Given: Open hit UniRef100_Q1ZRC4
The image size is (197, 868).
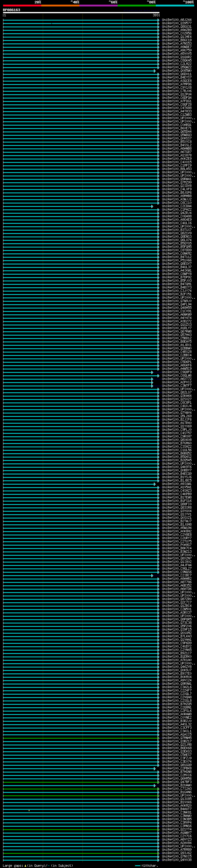Looking at the screenshot, I should 177,606.
